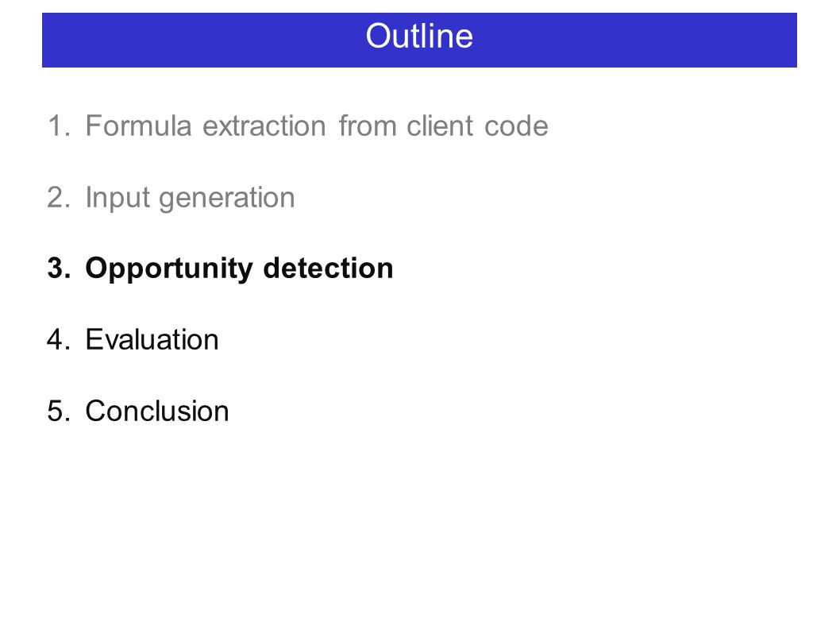840x630 pixels.
Task: Click the word "extraction" in item one
Action: click(x=264, y=126)
